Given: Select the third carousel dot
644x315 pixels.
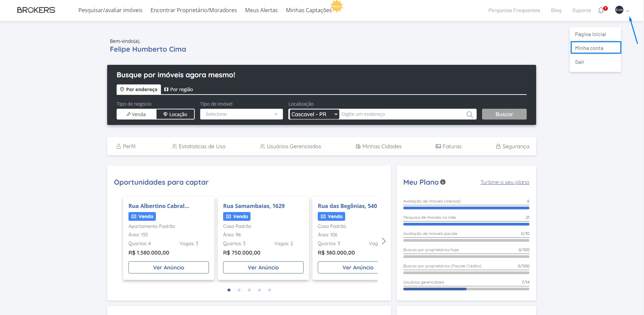Looking at the screenshot, I should pos(249,290).
